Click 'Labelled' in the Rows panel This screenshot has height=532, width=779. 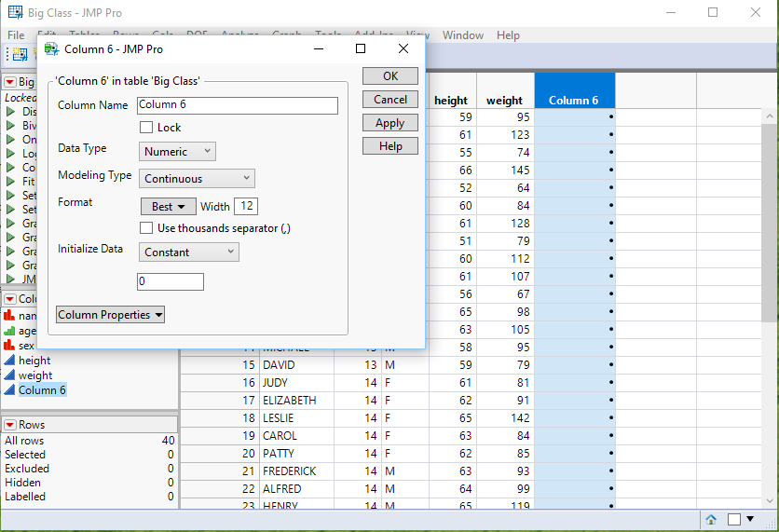pyautogui.click(x=25, y=497)
